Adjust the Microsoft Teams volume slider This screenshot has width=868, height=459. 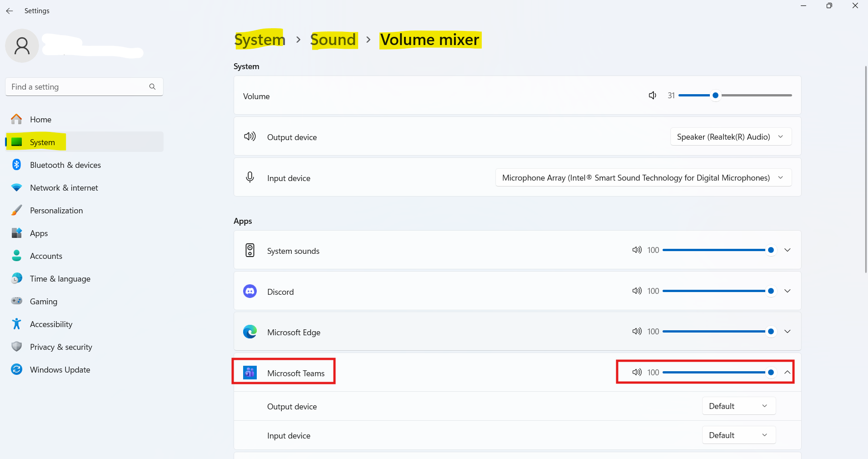(x=719, y=372)
